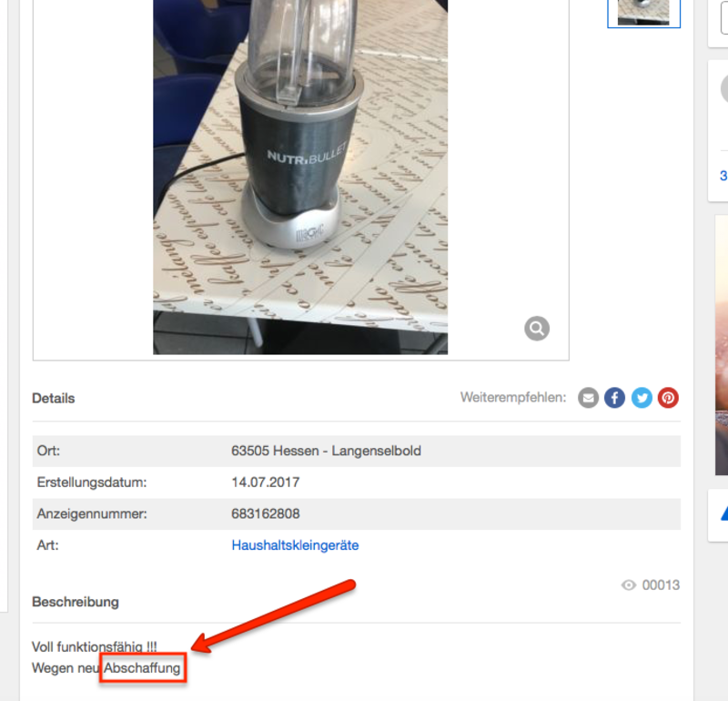Click the Beschreibung section heading

pos(76,602)
